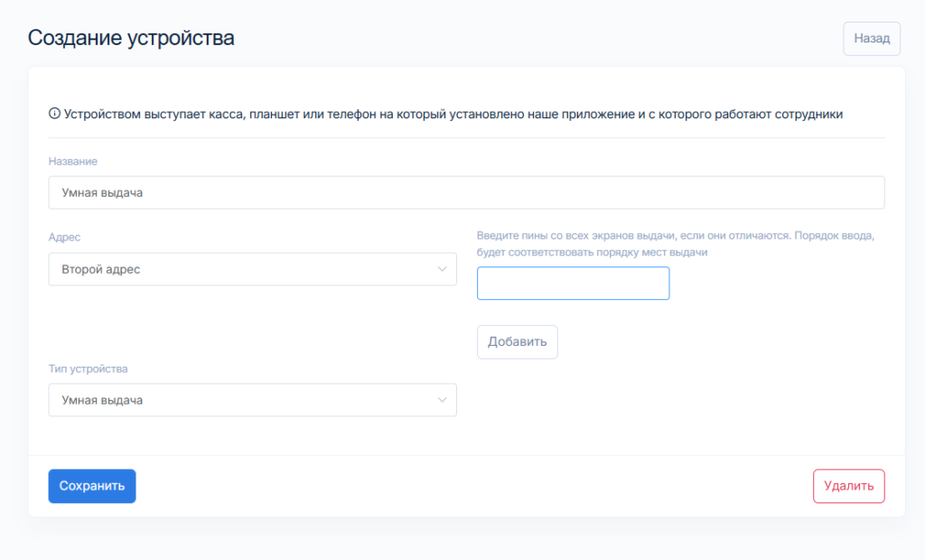Click the pin entry hint text
The image size is (925, 560).
point(677,244)
